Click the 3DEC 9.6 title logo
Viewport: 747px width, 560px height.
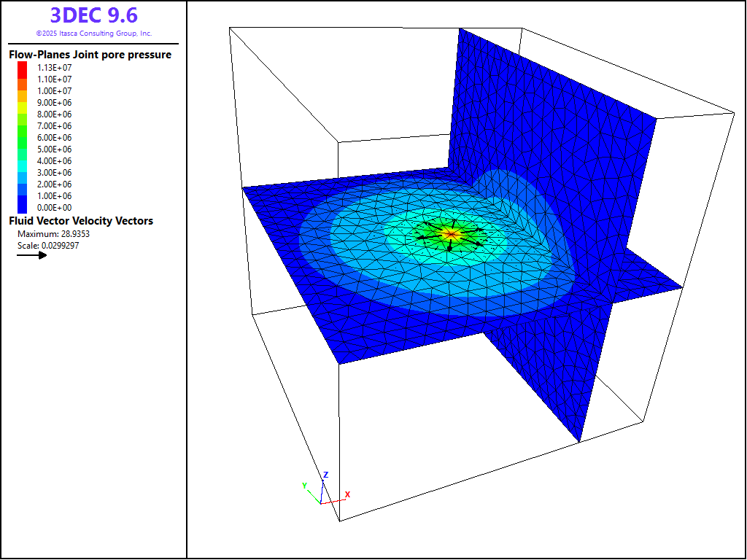pyautogui.click(x=93, y=15)
